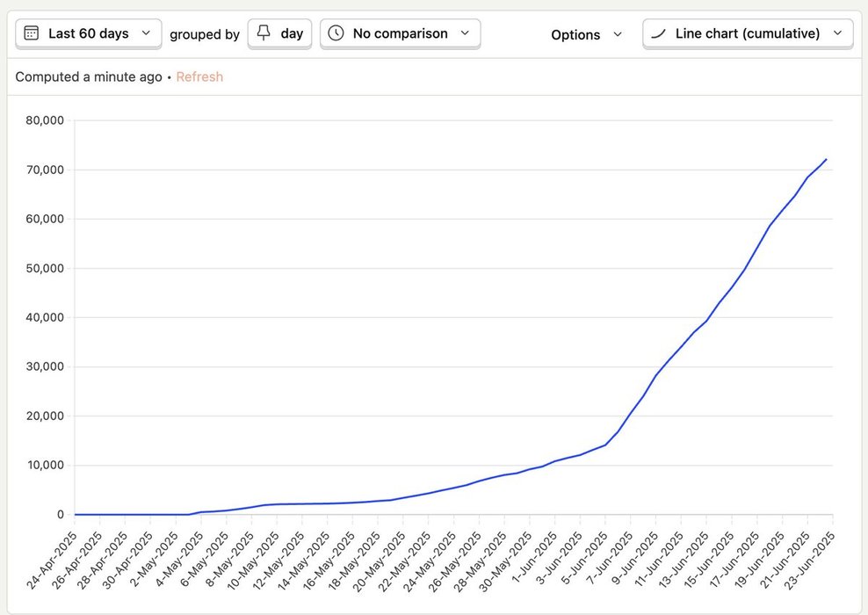
Task: Click the curve icon for chart type
Action: (658, 33)
